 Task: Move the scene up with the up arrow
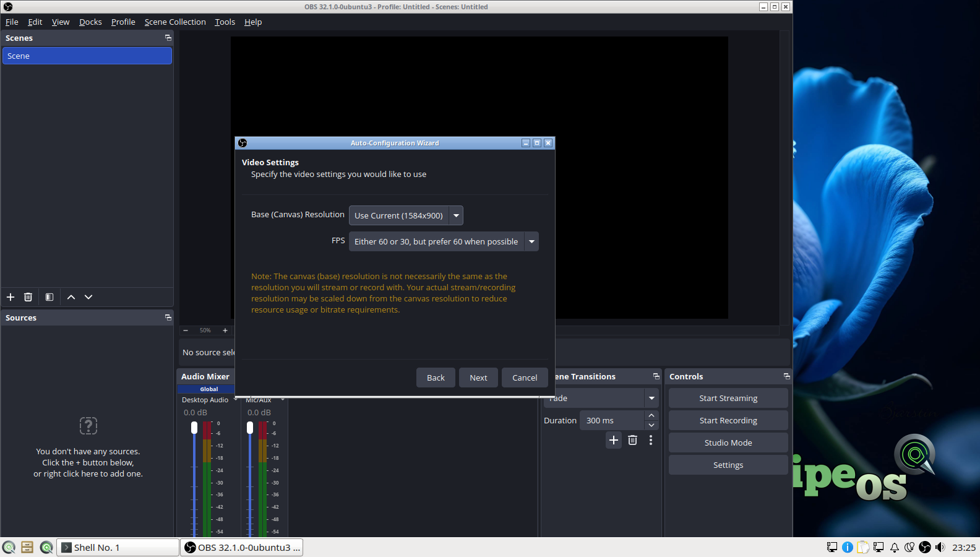click(x=71, y=297)
